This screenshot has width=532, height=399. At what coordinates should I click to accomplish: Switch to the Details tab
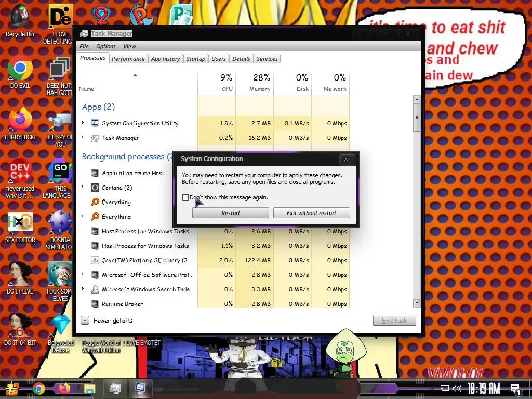tap(241, 59)
